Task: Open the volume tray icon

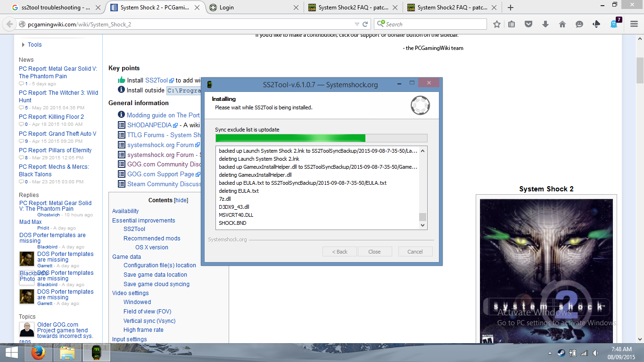Action: coord(595,353)
